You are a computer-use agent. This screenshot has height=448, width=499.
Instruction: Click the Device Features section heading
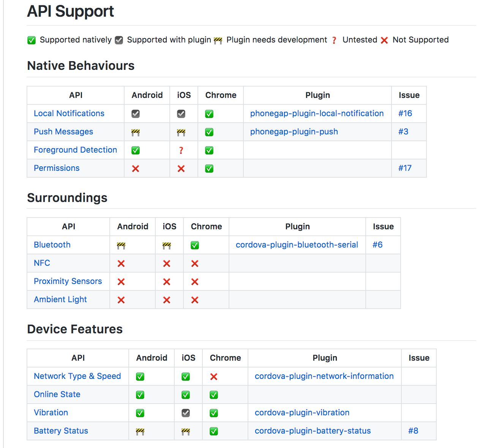tap(75, 329)
